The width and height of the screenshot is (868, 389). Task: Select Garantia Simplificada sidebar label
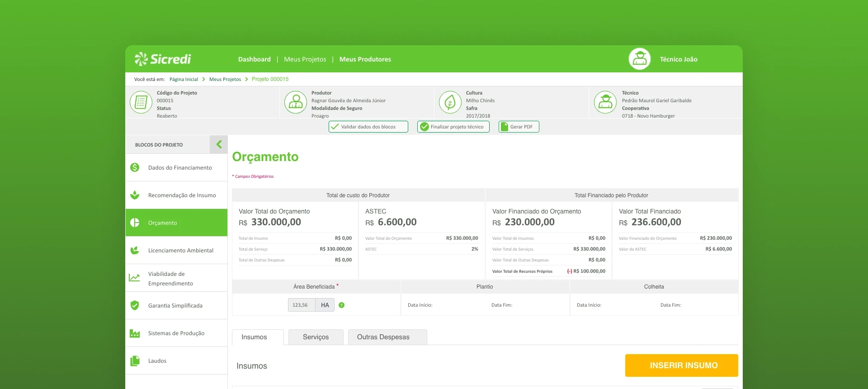point(175,305)
